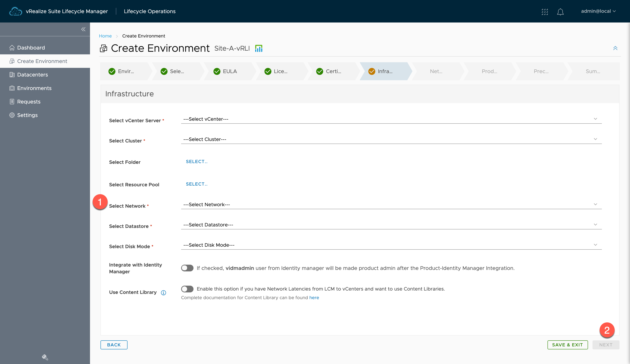Click SELECT.. for Select Resource Pool
This screenshot has height=364, width=630.
[196, 184]
